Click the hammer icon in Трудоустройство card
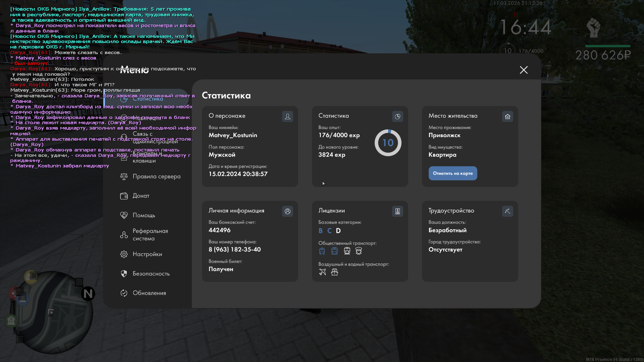 point(507,211)
